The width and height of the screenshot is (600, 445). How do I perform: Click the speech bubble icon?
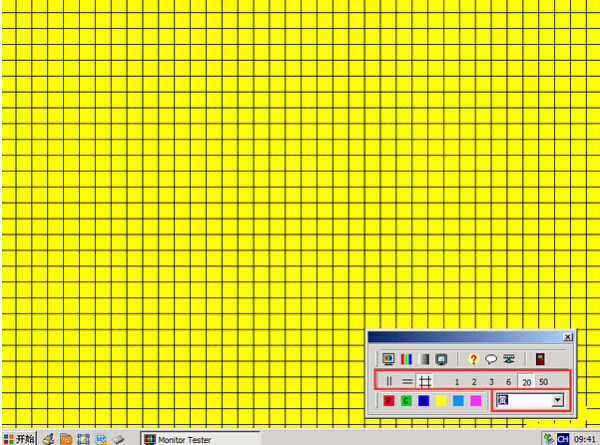491,359
